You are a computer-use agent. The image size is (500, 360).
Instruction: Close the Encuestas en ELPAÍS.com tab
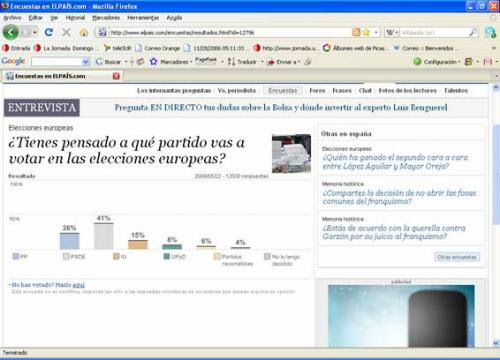pos(116,76)
